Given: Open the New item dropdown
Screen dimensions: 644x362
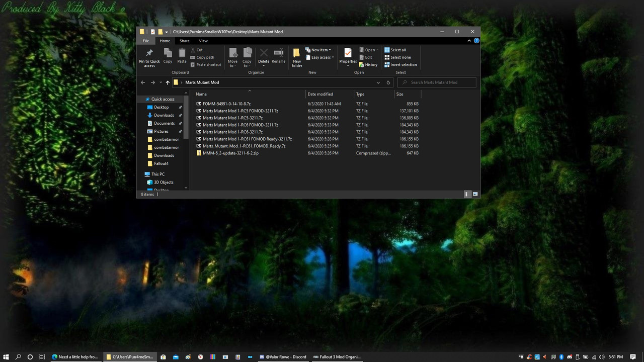Looking at the screenshot, I should tap(318, 50).
